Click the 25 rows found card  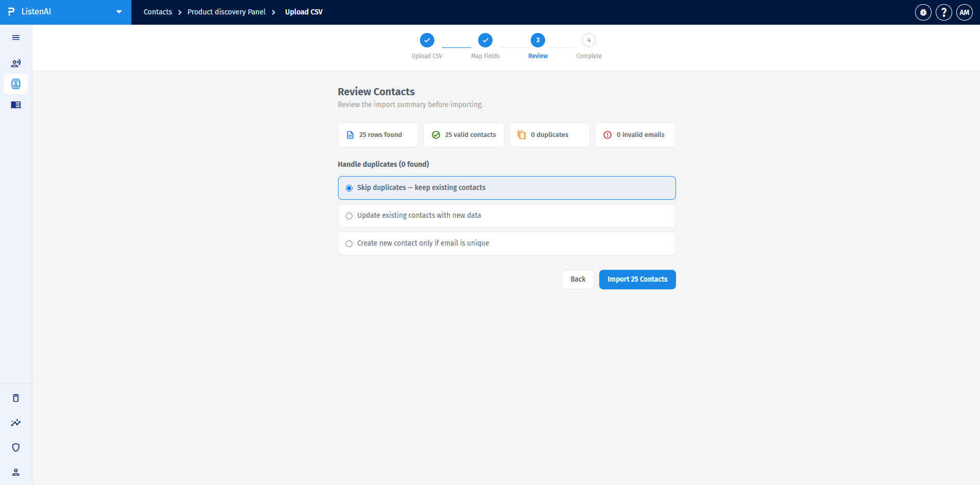pyautogui.click(x=378, y=135)
